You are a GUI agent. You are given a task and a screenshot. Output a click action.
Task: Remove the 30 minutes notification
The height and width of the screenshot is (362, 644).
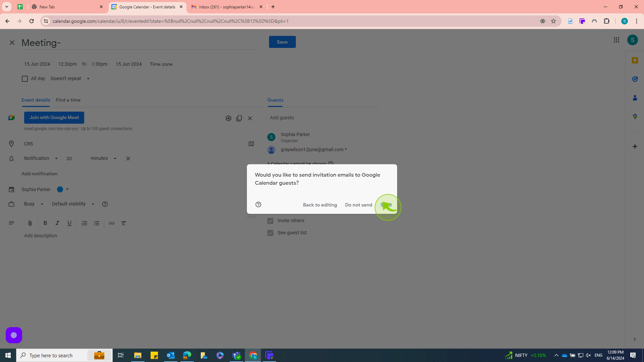(128, 159)
